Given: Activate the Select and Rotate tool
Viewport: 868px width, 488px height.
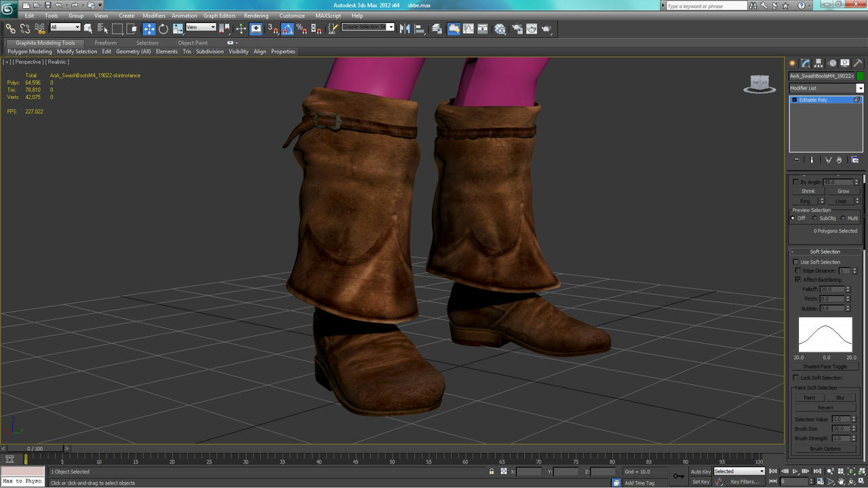Looking at the screenshot, I should tap(163, 28).
